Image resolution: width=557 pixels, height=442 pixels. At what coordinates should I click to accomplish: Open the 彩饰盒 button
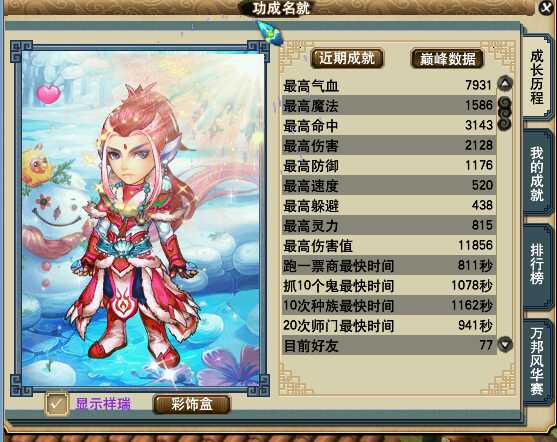(x=192, y=404)
